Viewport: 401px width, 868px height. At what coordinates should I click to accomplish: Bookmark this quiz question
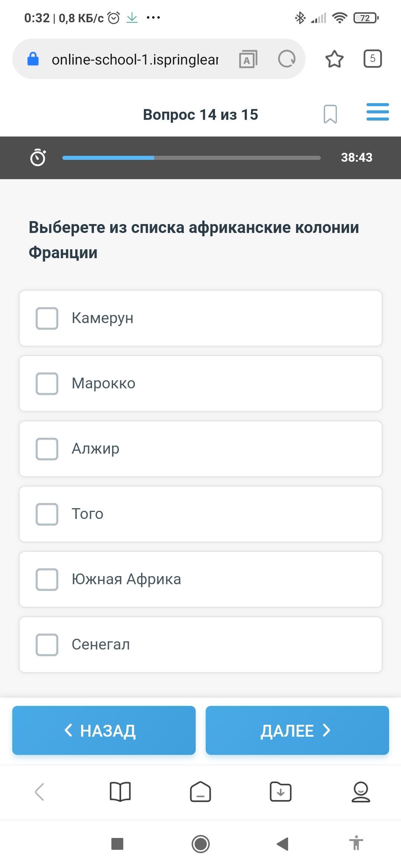(330, 114)
